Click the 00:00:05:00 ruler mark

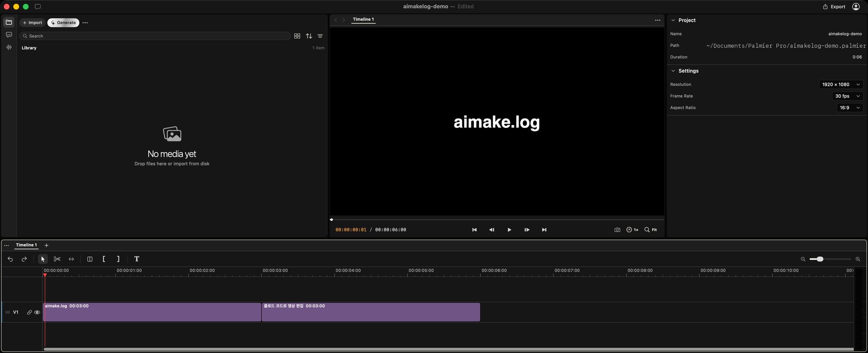421,271
